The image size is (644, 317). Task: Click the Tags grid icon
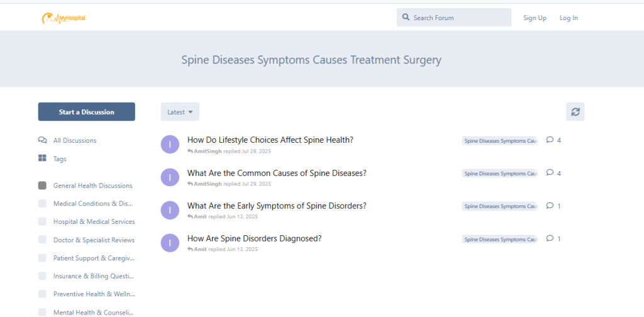[x=42, y=158]
